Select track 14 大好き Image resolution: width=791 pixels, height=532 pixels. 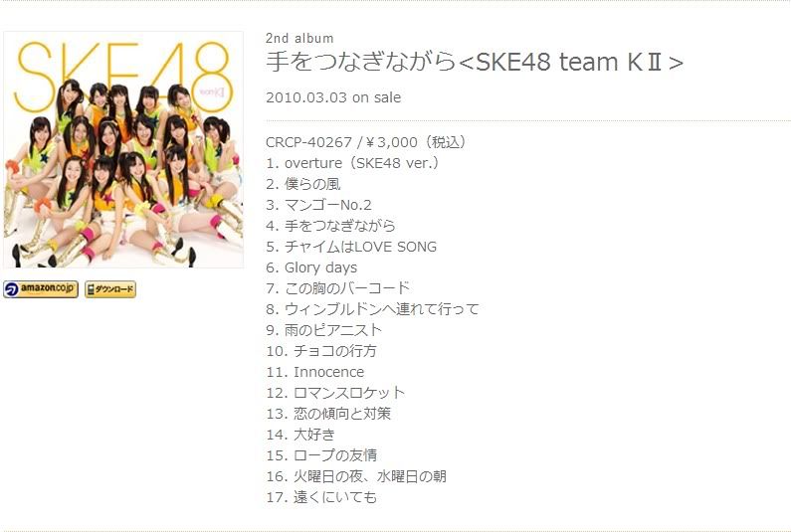pos(300,435)
